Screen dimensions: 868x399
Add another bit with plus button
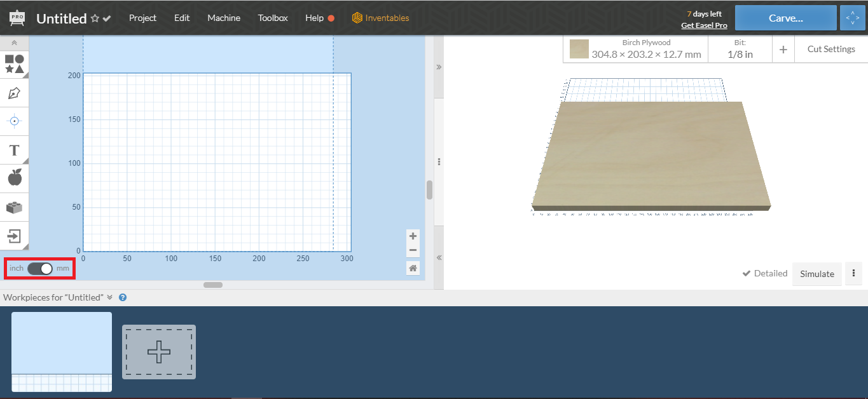pos(783,49)
